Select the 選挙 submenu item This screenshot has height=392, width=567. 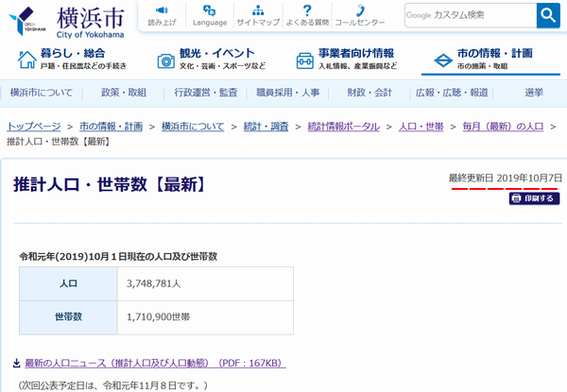pyautogui.click(x=534, y=93)
